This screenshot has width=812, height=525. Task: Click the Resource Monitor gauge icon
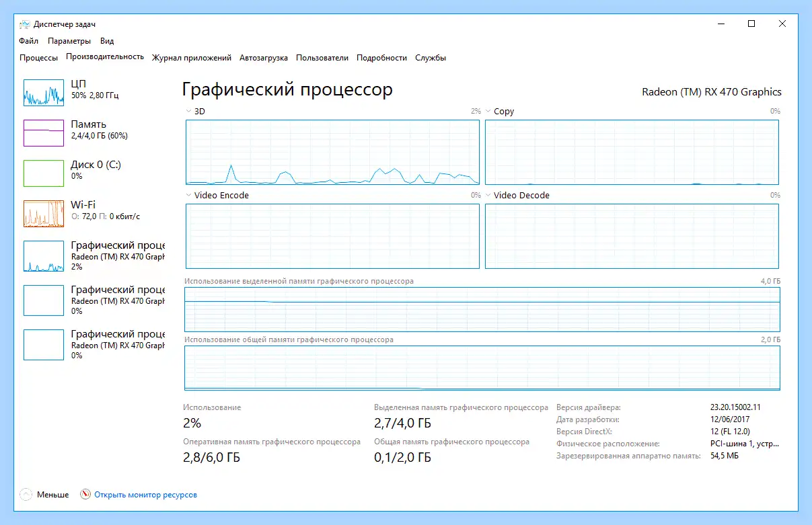pyautogui.click(x=85, y=495)
